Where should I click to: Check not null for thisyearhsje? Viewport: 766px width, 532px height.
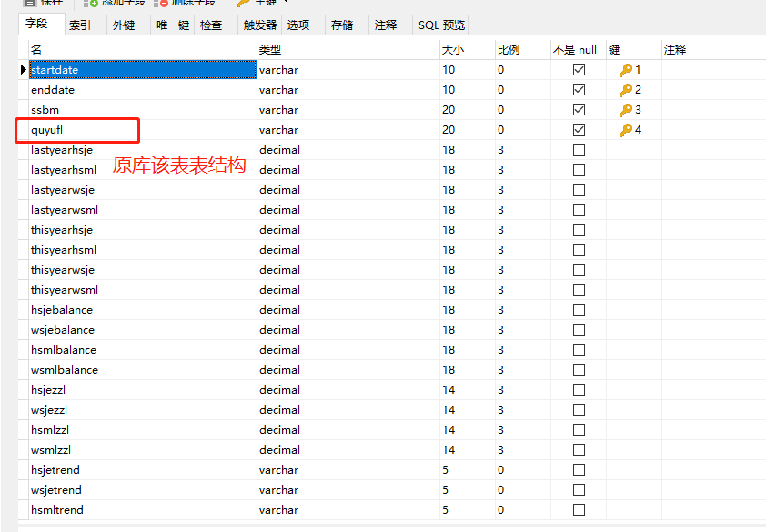point(579,230)
